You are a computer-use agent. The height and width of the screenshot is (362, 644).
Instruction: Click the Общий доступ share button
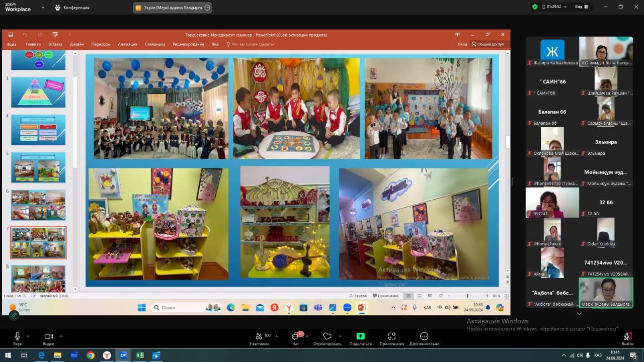tap(488, 44)
